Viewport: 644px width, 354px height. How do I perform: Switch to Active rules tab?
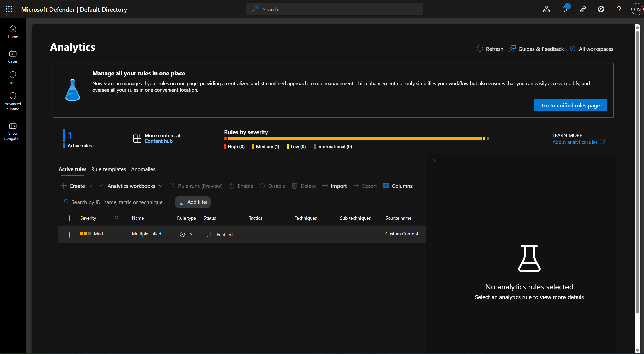pos(72,169)
